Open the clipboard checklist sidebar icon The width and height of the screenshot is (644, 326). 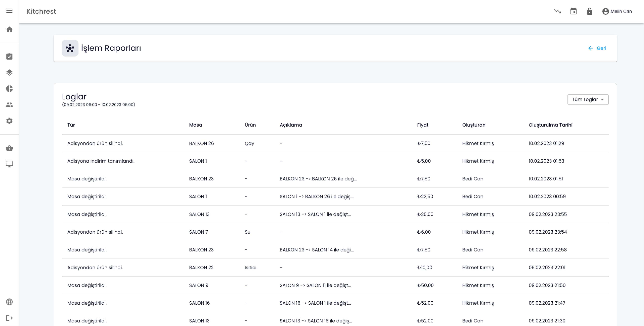tap(9, 56)
